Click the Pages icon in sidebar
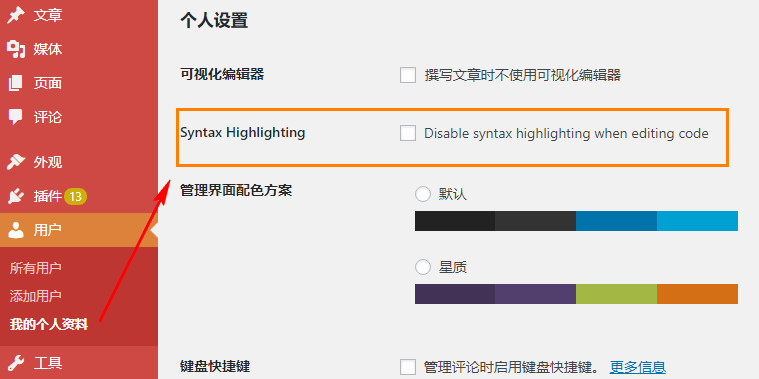This screenshot has height=379, width=759. (16, 83)
